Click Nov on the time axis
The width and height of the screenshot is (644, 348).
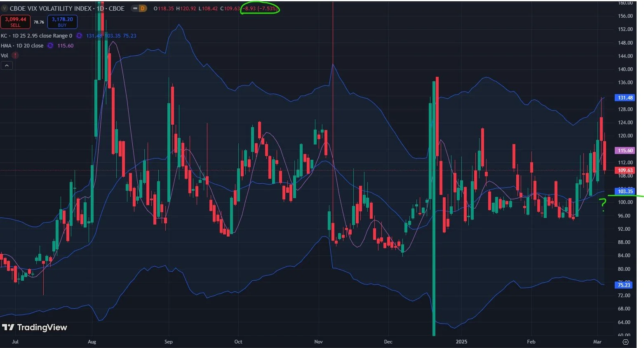pos(318,341)
